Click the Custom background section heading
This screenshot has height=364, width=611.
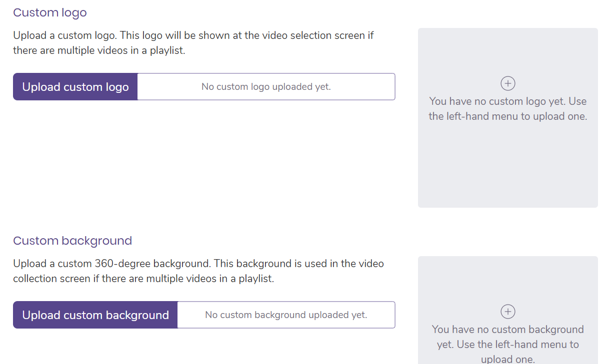(x=72, y=241)
